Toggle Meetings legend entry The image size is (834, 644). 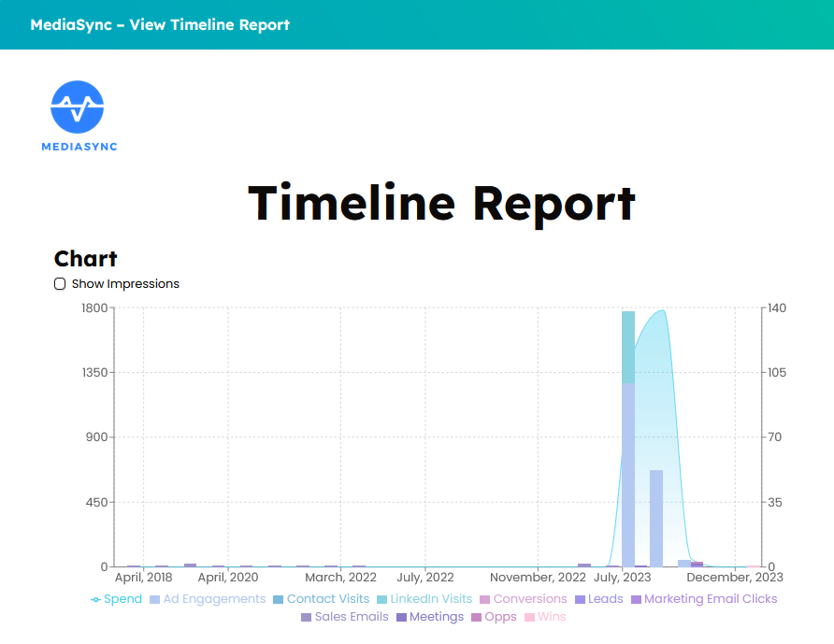pos(430,617)
